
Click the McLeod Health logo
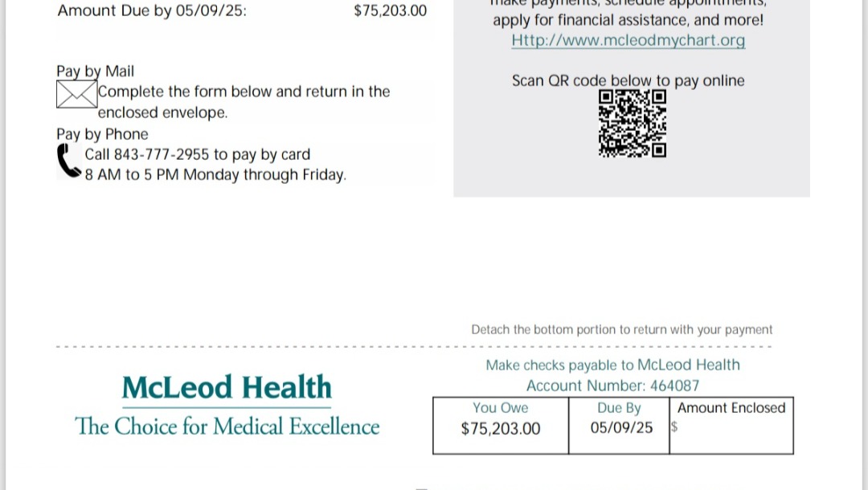[227, 386]
